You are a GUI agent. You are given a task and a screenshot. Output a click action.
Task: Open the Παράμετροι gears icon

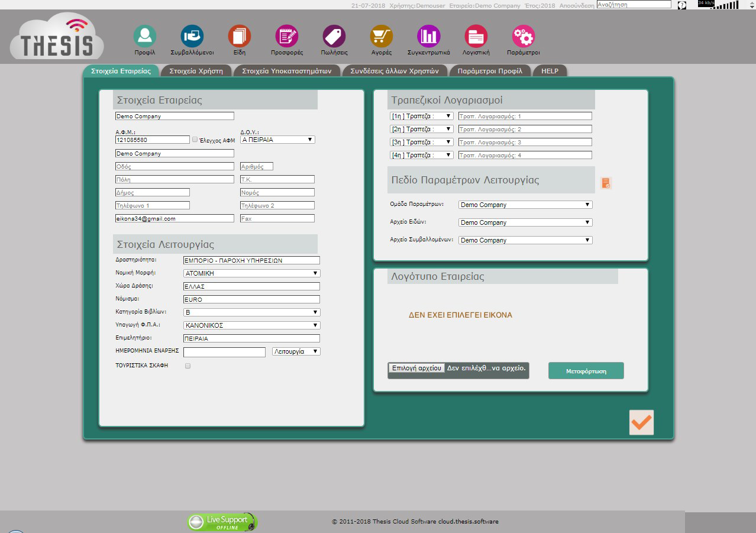point(524,37)
